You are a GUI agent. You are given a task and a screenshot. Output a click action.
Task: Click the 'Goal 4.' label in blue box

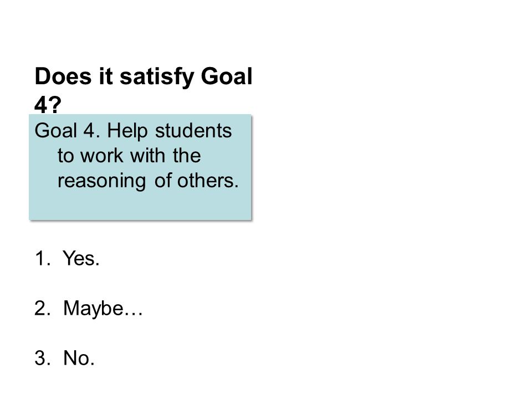pyautogui.click(x=67, y=131)
